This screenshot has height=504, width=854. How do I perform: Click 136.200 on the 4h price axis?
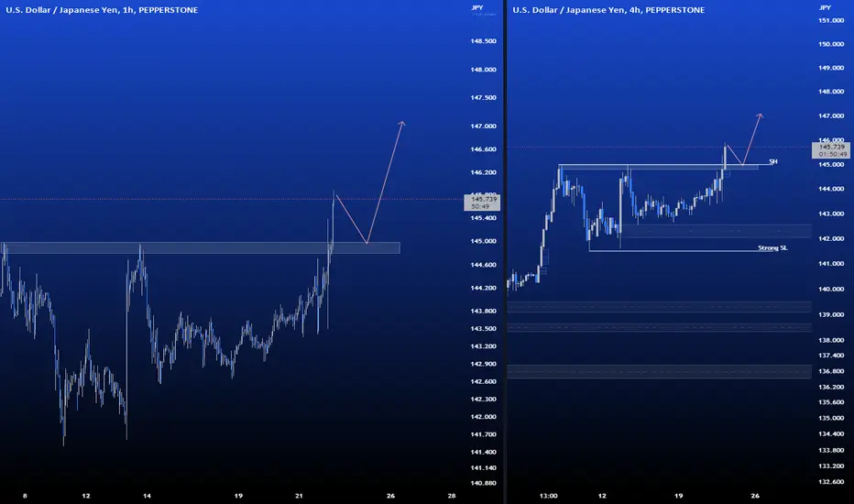[831, 387]
